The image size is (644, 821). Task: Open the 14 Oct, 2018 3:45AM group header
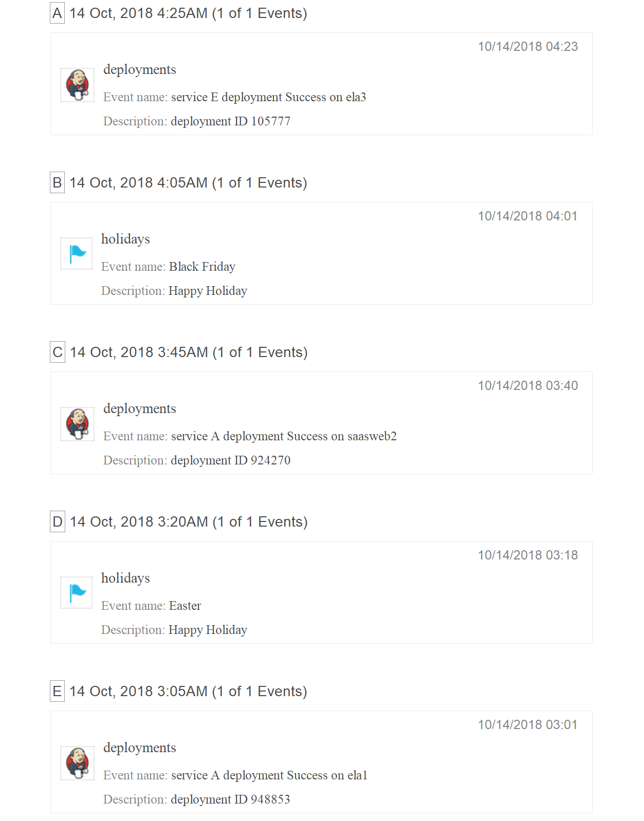tap(189, 352)
